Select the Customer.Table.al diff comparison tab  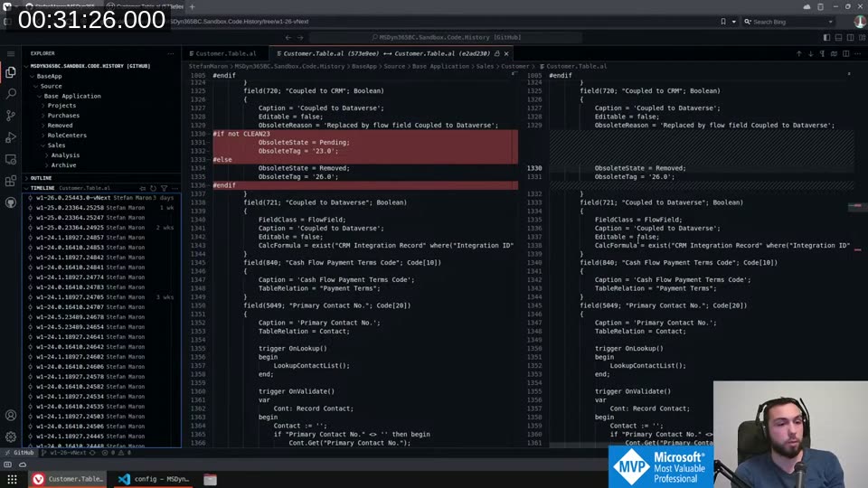coord(386,53)
